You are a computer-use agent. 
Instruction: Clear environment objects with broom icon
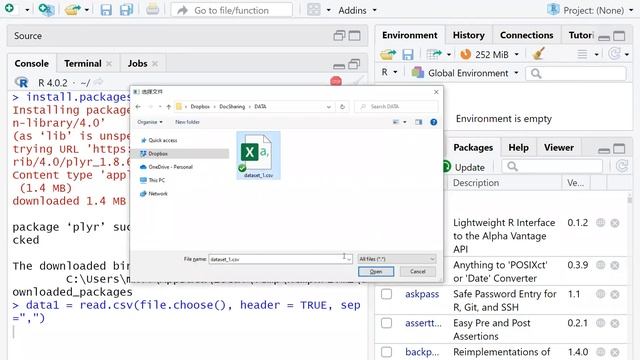click(x=538, y=53)
